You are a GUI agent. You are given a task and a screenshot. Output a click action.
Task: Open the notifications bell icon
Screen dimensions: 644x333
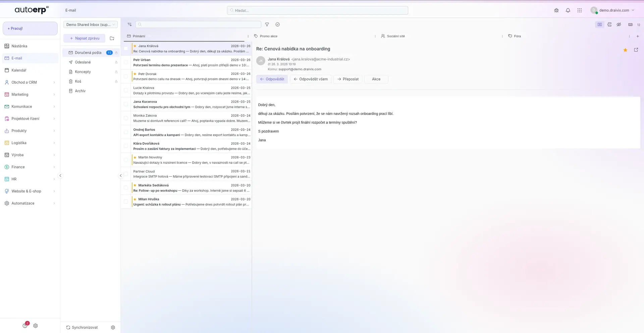point(568,10)
